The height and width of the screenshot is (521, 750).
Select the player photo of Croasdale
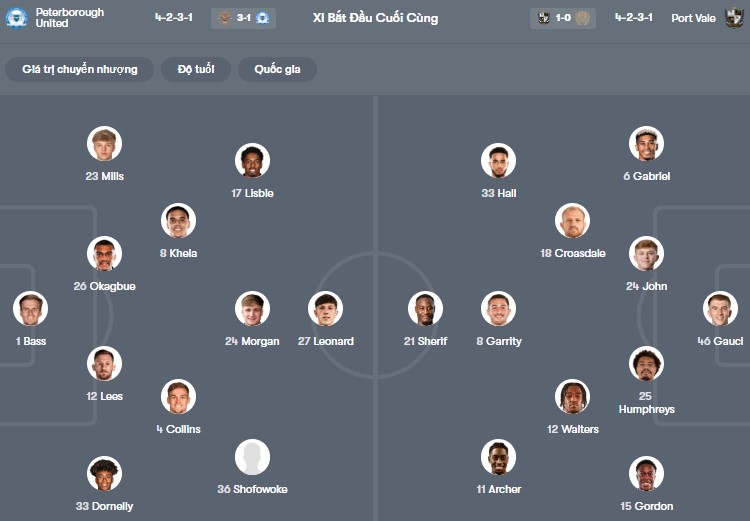click(572, 221)
